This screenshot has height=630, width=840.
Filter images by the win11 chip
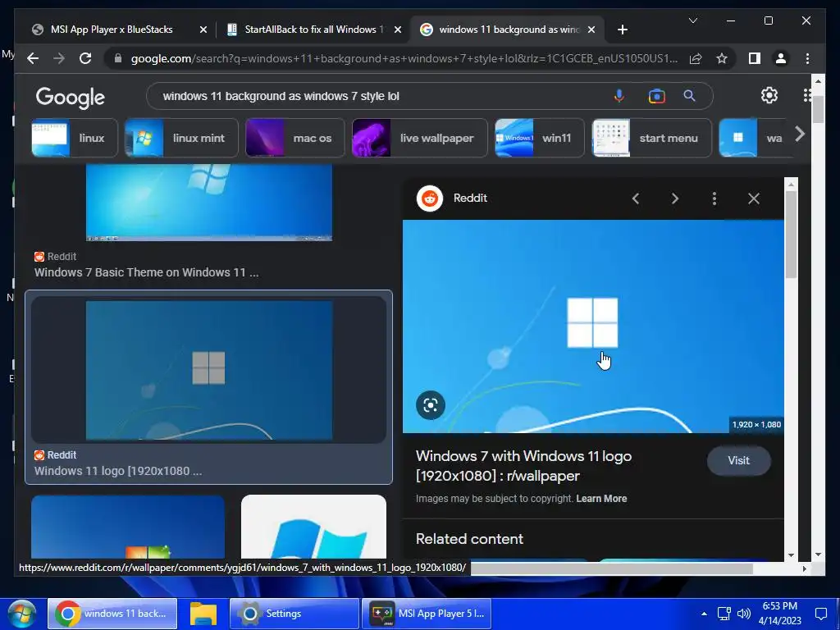(x=539, y=138)
